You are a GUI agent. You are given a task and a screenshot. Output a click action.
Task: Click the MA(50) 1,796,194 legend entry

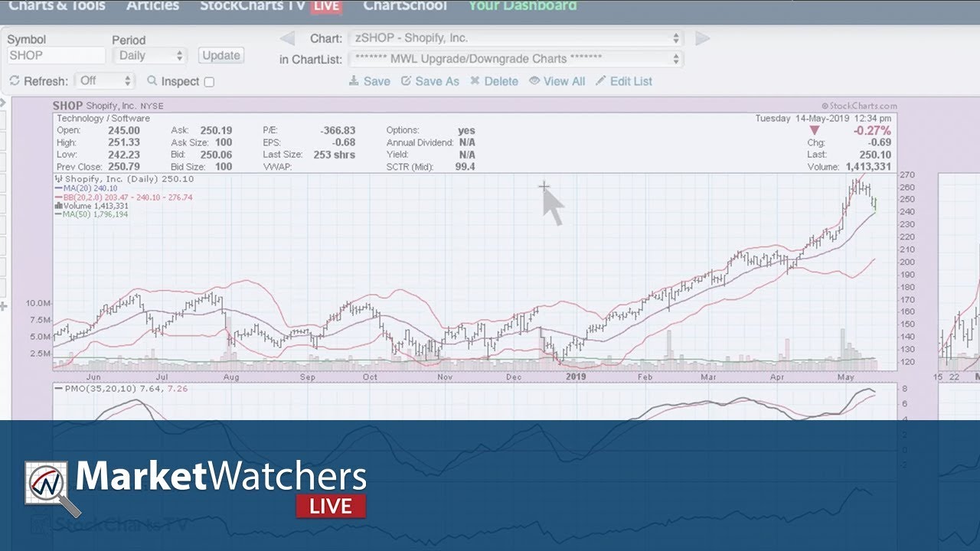coord(92,214)
